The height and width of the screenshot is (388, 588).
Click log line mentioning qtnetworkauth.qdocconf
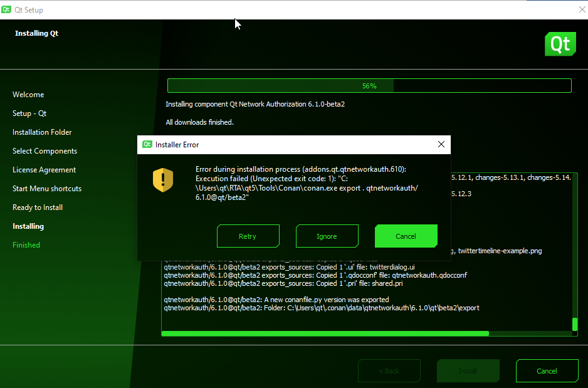[315, 275]
